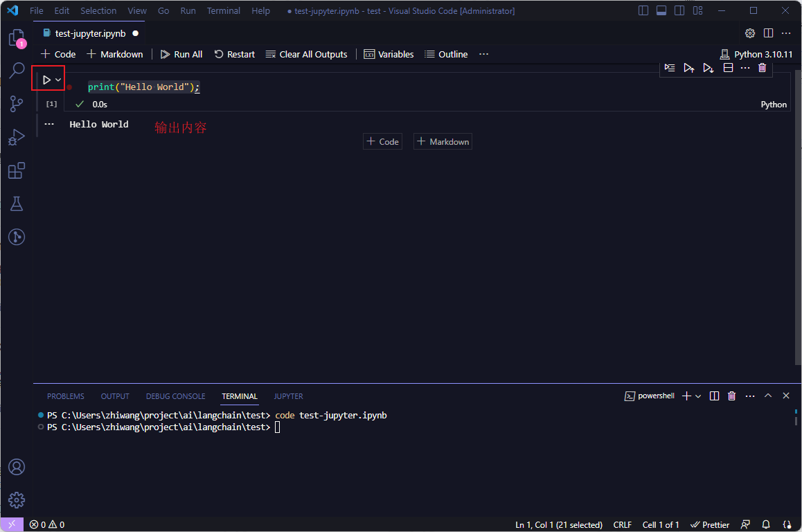Switch to the DEBUG CONSOLE tab
The image size is (802, 532).
coord(175,396)
